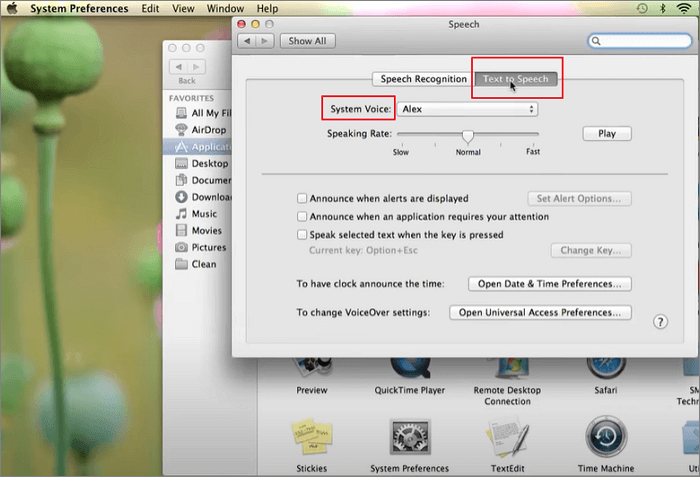This screenshot has width=700, height=477.
Task: Select the TextEdit app icon in Finder
Action: coord(508,437)
